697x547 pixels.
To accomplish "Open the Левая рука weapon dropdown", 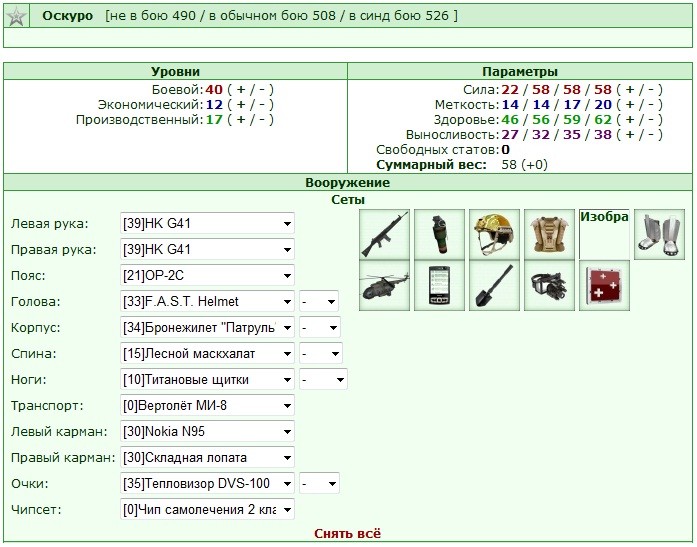I will 207,224.
